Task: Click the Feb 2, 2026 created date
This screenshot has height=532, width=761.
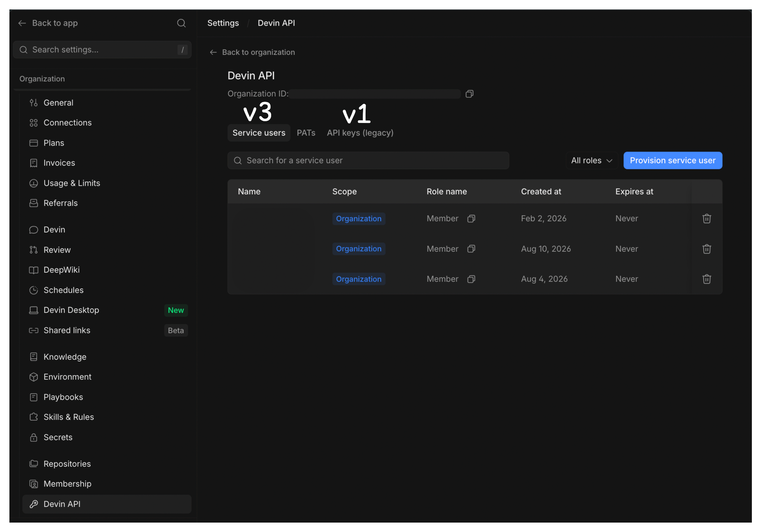Action: pos(544,219)
